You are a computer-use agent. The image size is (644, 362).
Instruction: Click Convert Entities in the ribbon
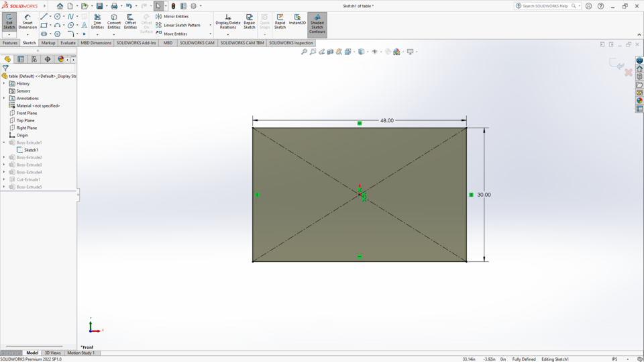[x=114, y=21]
